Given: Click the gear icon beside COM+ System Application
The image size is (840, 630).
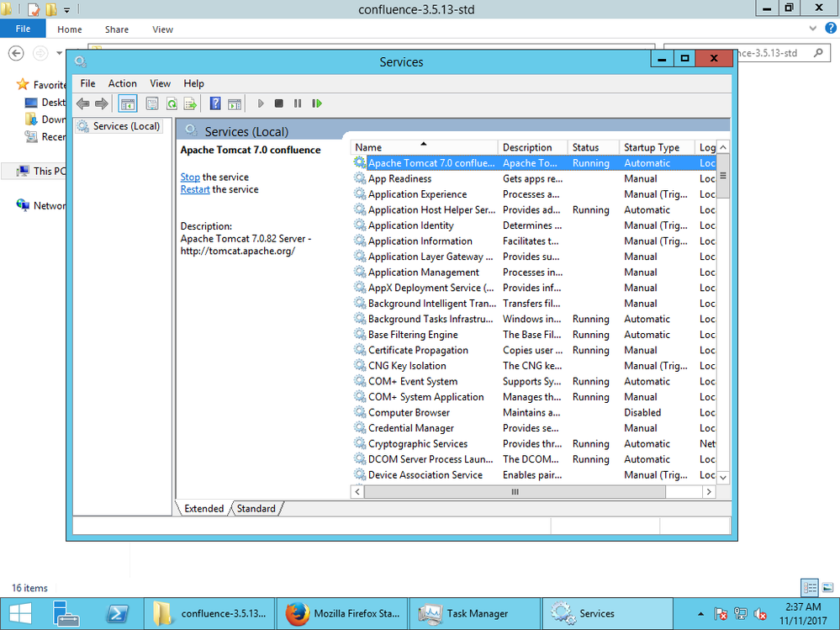Looking at the screenshot, I should [360, 396].
